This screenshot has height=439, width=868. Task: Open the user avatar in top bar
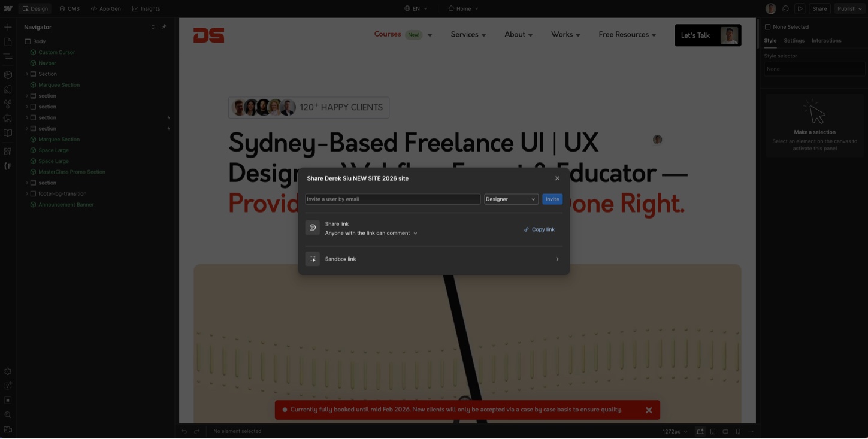[x=771, y=8]
